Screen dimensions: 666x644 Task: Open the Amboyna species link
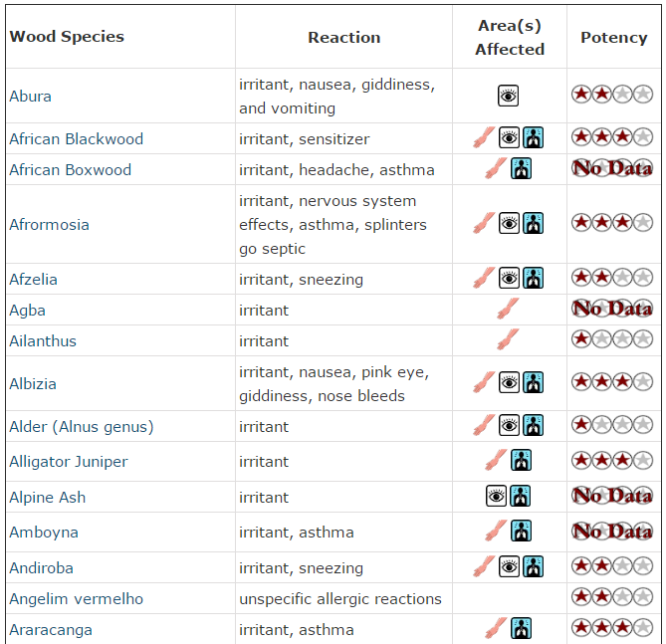click(44, 533)
